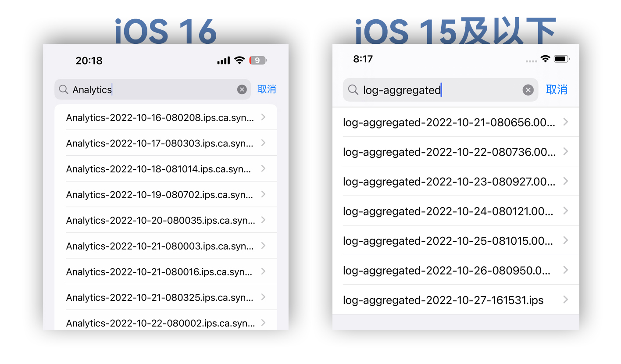This screenshot has height=364, width=621.
Task: Click chevron beside log-aggregated-2022-10-23-080927
Action: [x=566, y=181]
